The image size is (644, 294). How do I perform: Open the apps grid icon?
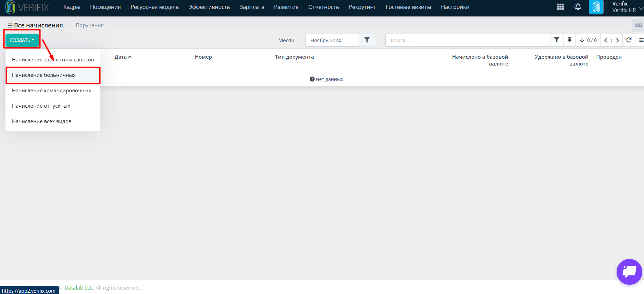tap(560, 7)
